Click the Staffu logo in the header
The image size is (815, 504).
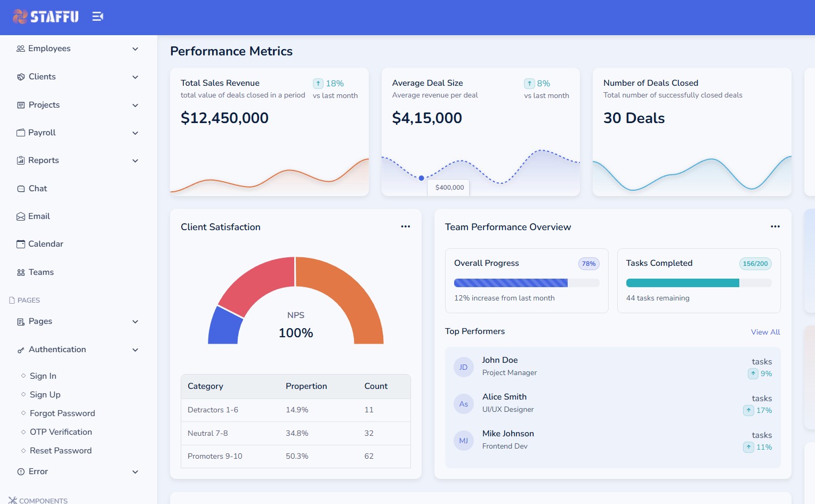point(46,17)
